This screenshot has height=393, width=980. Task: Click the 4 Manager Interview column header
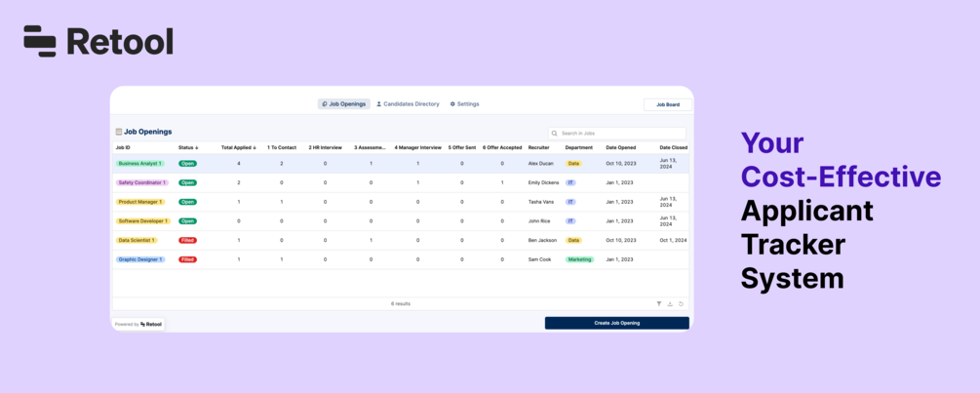(417, 148)
